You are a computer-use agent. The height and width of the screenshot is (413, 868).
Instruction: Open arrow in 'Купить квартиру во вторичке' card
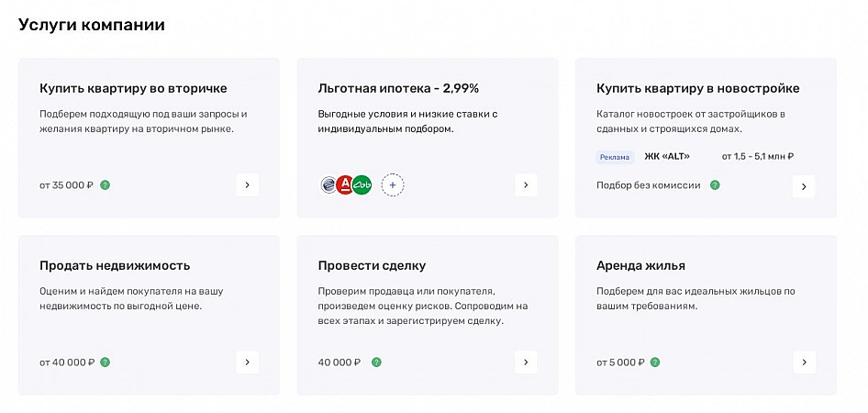pyautogui.click(x=247, y=185)
